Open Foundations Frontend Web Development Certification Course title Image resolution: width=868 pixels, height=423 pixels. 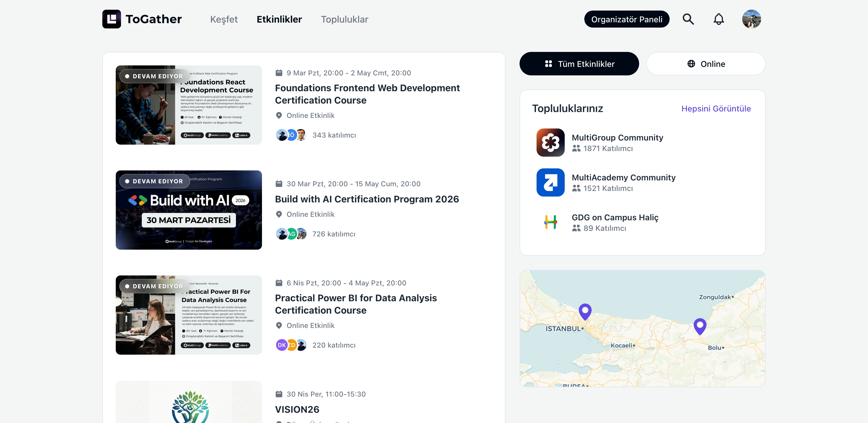tap(367, 94)
